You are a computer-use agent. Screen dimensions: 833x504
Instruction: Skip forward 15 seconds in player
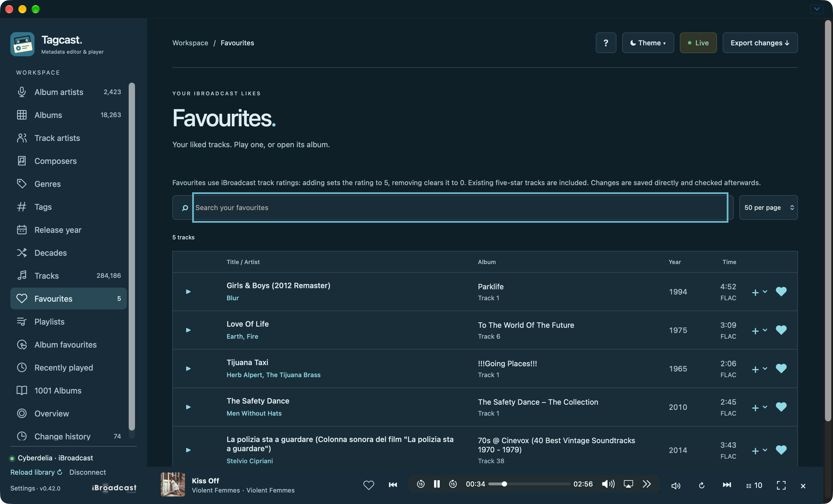tap(453, 484)
